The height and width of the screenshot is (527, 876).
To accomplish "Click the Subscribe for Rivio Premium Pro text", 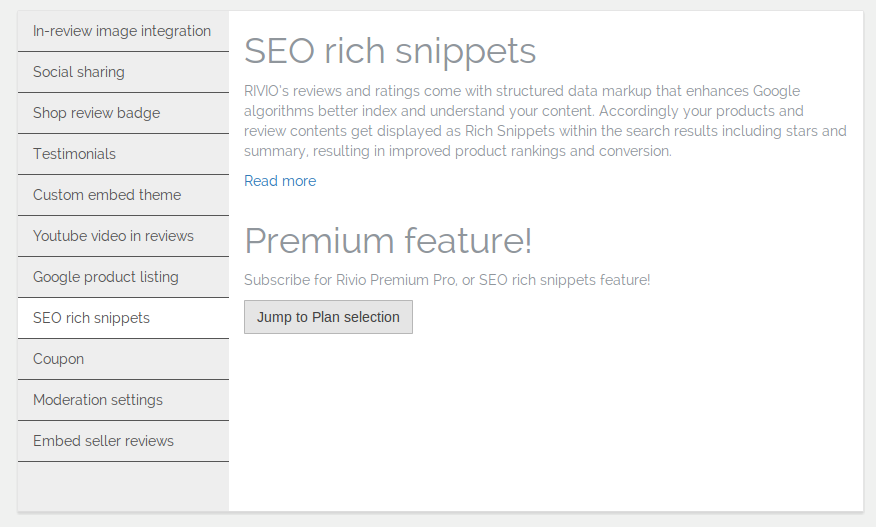I will point(447,279).
